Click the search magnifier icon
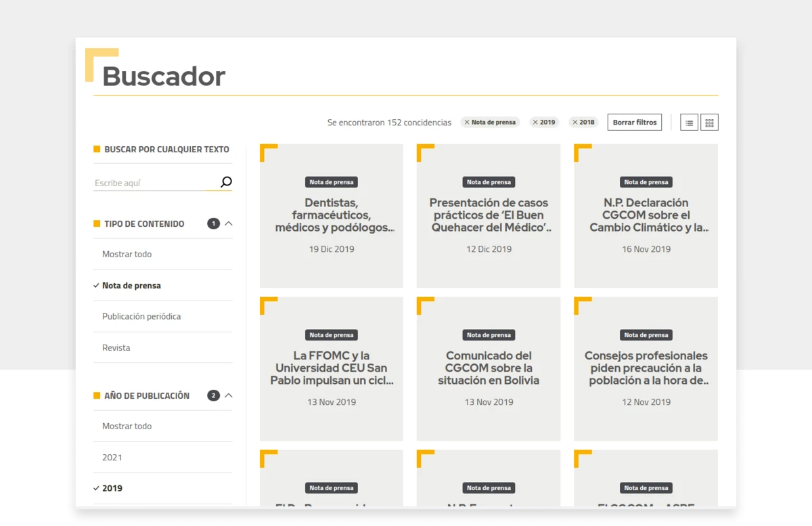This screenshot has height=526, width=812. pos(226,182)
